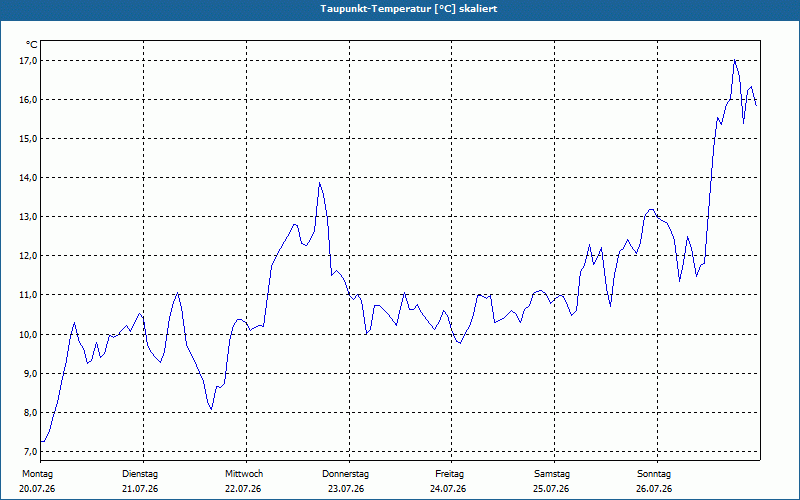Click the 11,0 axis value
800x500 pixels.
28,295
